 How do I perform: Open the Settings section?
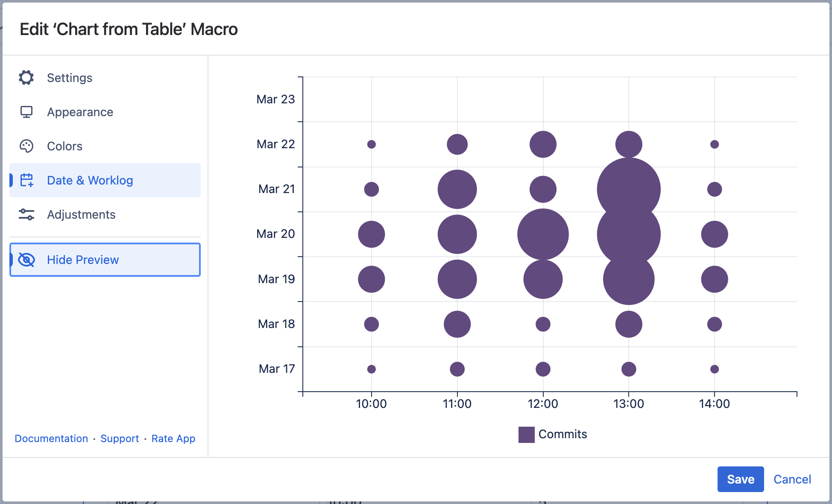click(x=70, y=78)
